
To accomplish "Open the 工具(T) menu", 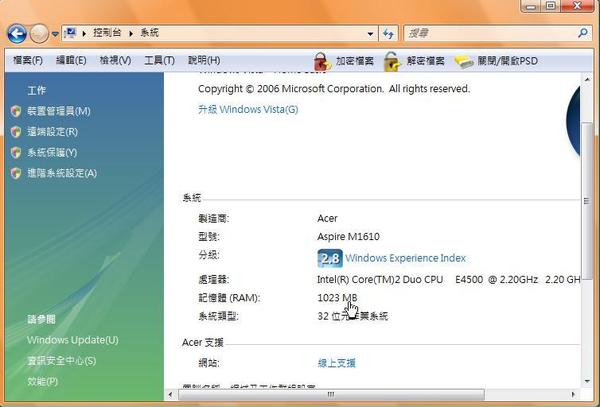I will (x=159, y=60).
